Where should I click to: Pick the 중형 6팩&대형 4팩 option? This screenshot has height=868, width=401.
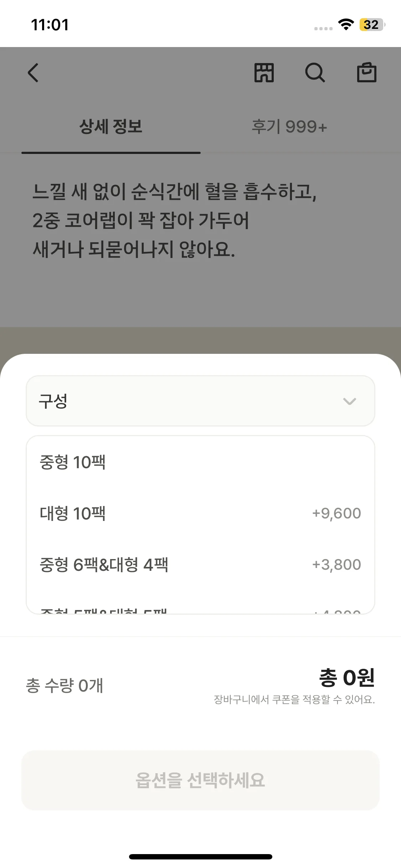[x=104, y=565]
